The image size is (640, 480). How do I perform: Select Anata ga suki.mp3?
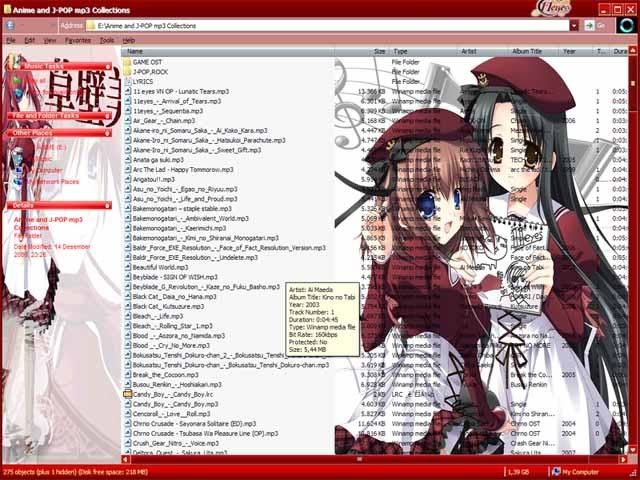pos(158,160)
